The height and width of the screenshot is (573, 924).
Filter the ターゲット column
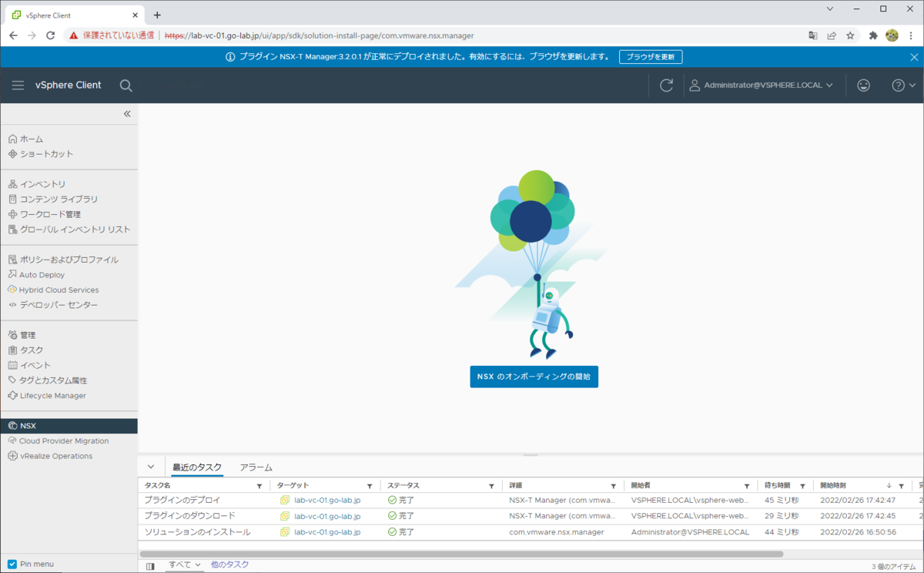click(370, 486)
